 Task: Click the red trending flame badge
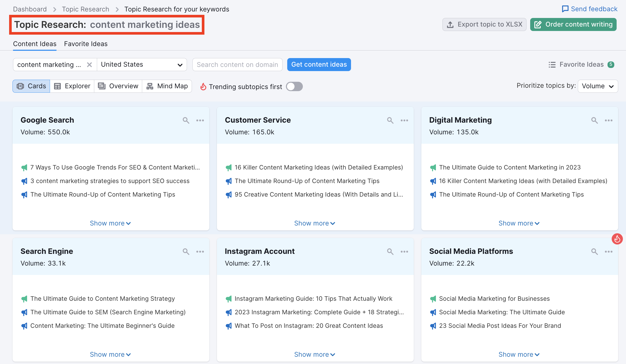617,239
